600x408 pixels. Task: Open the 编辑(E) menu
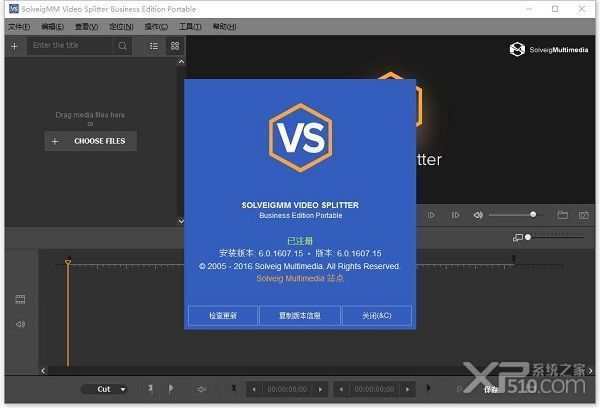click(x=52, y=27)
